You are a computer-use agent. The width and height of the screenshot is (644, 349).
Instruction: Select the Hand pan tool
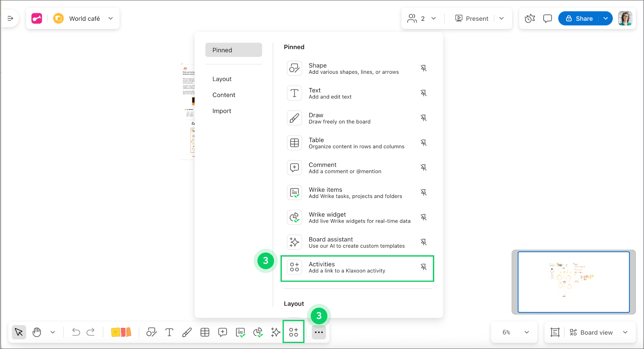pos(36,332)
